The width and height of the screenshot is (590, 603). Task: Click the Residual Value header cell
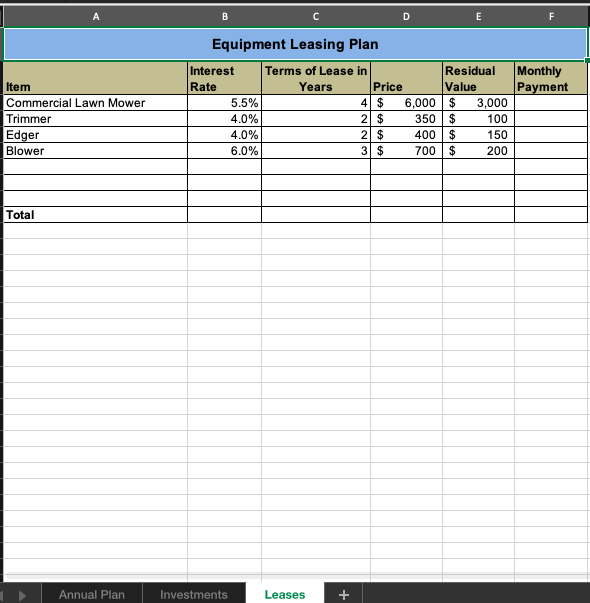478,78
